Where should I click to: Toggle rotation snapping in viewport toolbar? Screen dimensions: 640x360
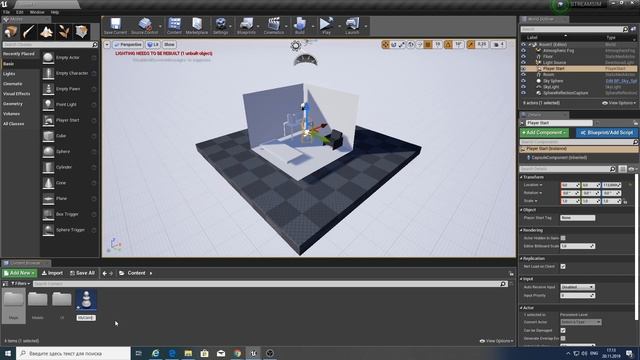[448, 44]
